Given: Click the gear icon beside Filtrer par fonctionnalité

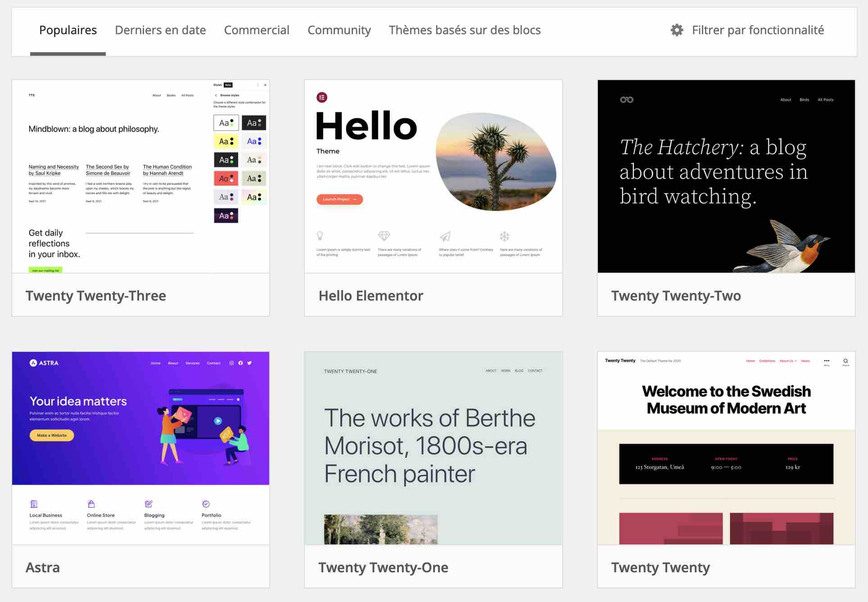Looking at the screenshot, I should click(677, 30).
